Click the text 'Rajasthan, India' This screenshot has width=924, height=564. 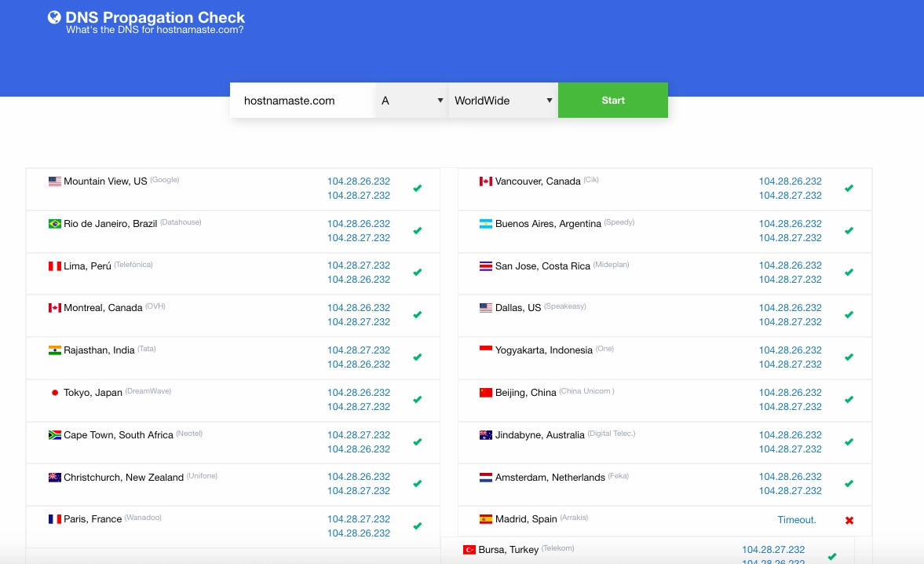point(99,350)
